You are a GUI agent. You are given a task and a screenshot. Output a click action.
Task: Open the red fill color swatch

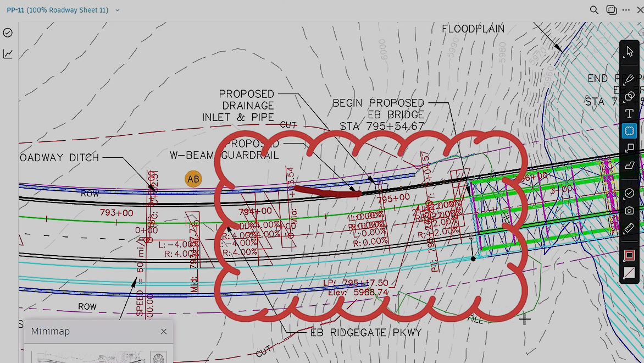(x=630, y=255)
